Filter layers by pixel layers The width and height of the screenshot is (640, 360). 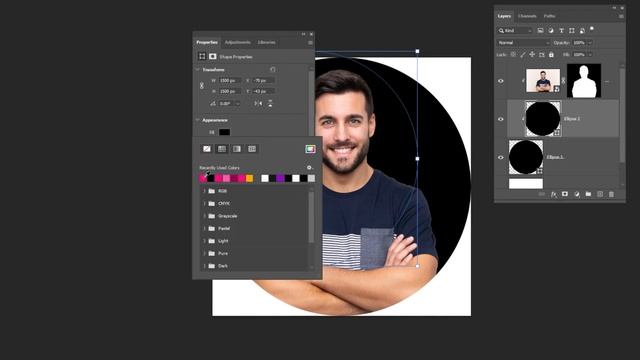click(x=540, y=31)
